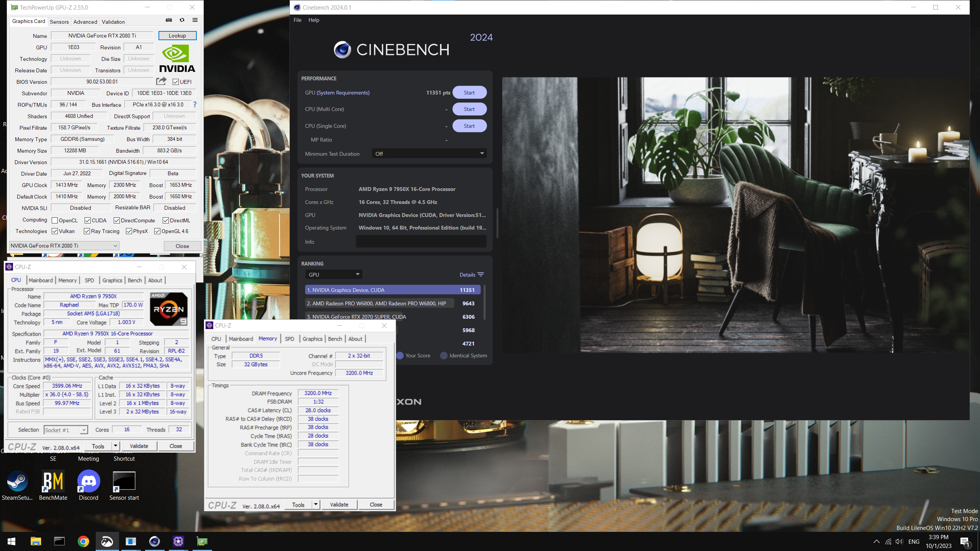
Task: Open Mainboard tab in CPU-Z CPU window
Action: tap(41, 280)
